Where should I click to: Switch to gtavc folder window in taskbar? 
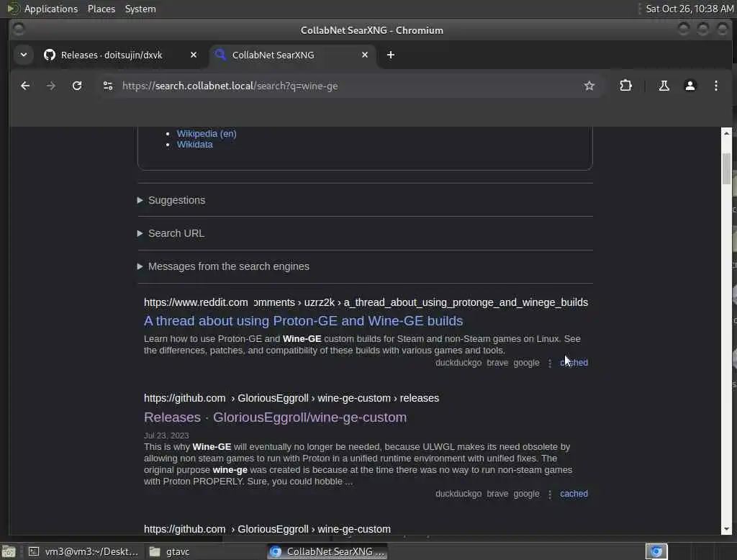click(x=170, y=551)
